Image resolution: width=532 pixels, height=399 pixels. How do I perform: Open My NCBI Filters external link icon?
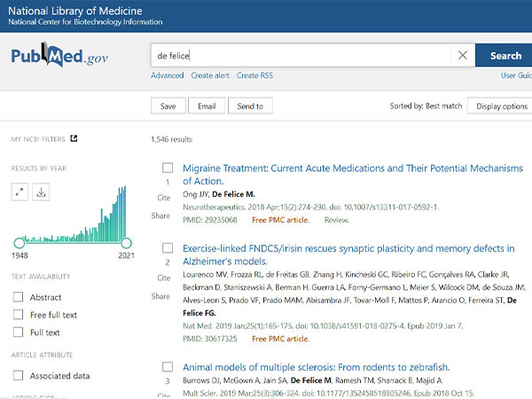(x=74, y=138)
